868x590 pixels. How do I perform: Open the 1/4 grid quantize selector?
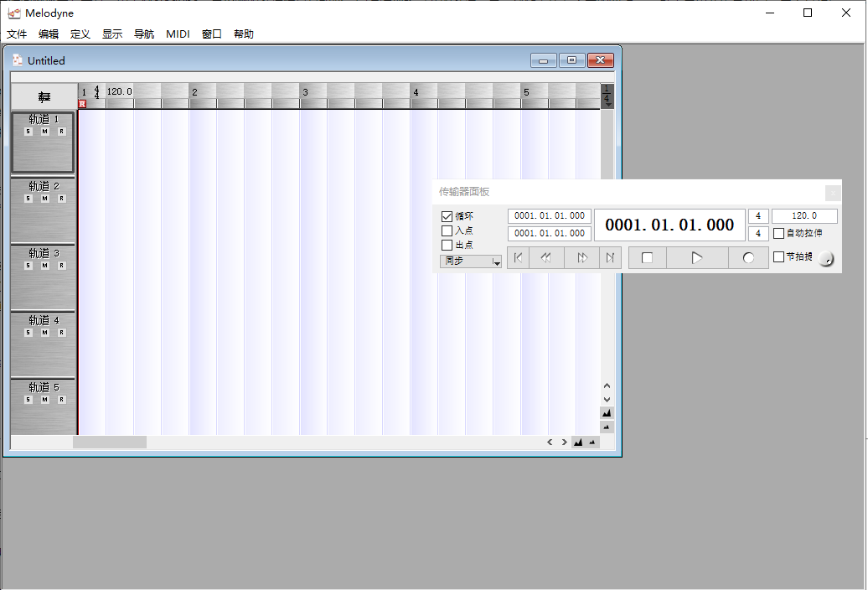click(x=607, y=96)
